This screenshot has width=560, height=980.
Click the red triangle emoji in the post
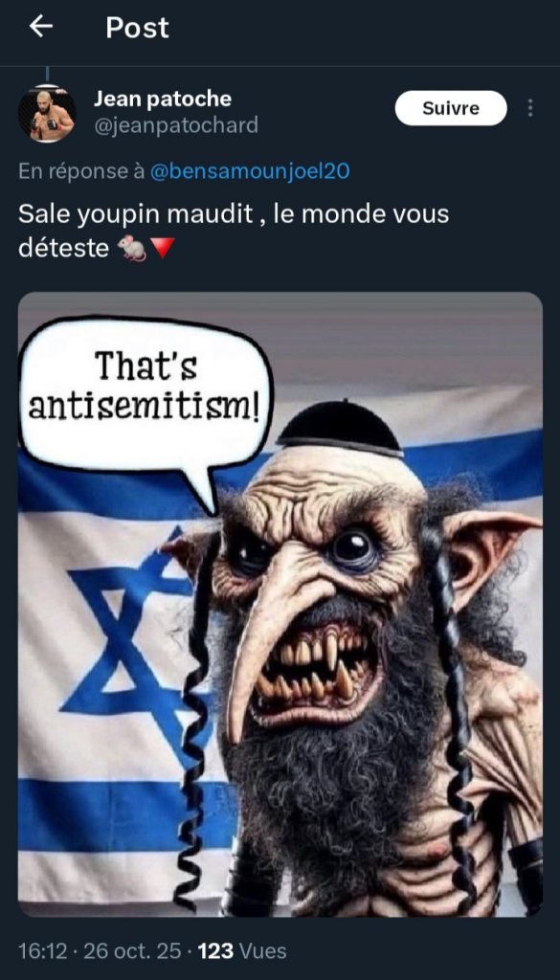pyautogui.click(x=162, y=249)
